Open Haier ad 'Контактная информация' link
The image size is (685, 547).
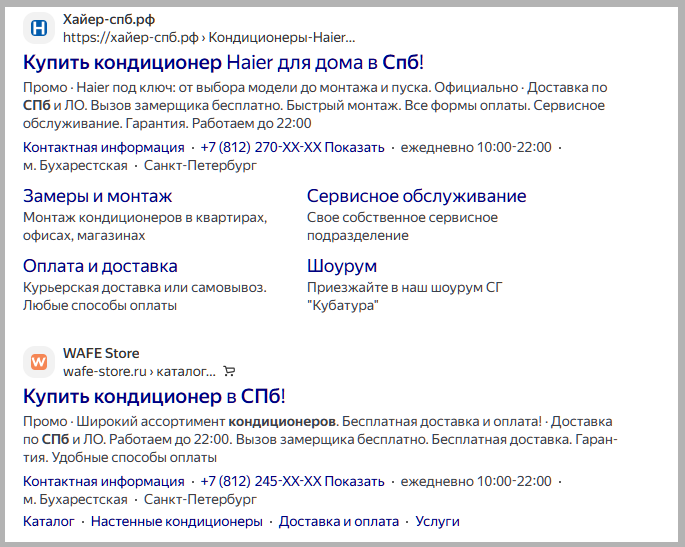104,148
